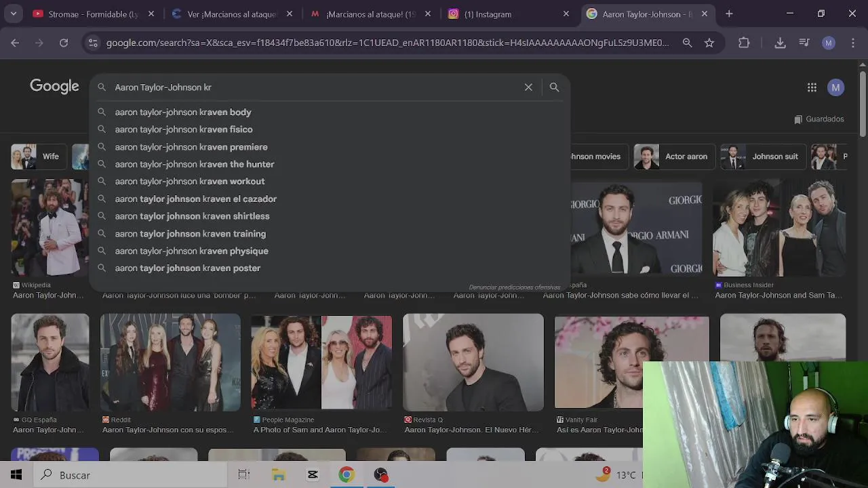Go forward to the next page

coord(39,43)
